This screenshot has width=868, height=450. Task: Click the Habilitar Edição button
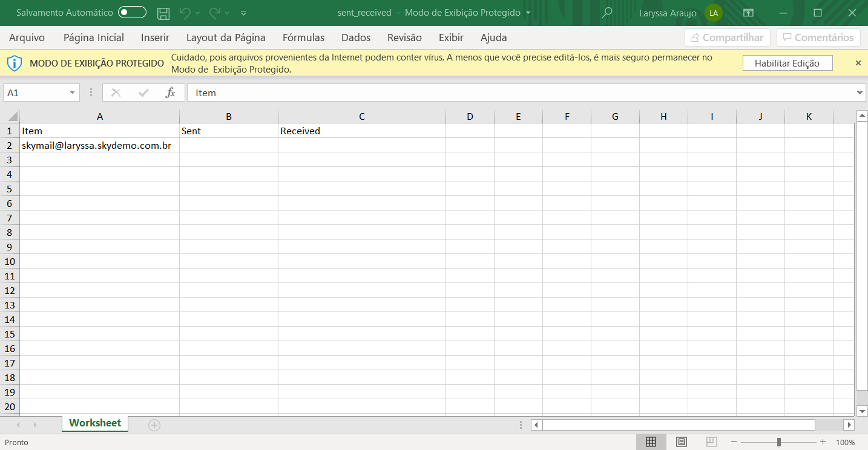coord(787,63)
